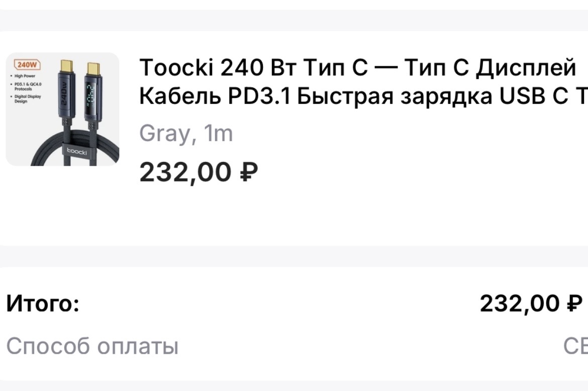Click the total amount 232,00 ₽
The width and height of the screenshot is (588, 391).
coord(530,304)
